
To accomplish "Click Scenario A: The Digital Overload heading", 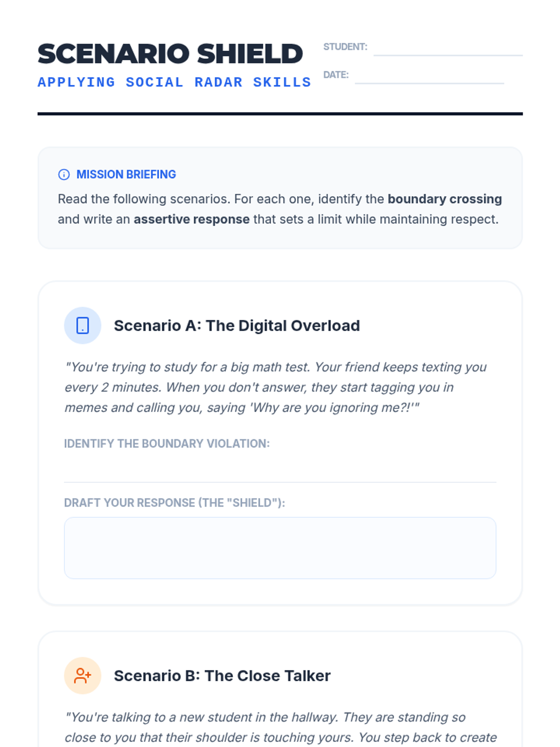I will [x=237, y=325].
